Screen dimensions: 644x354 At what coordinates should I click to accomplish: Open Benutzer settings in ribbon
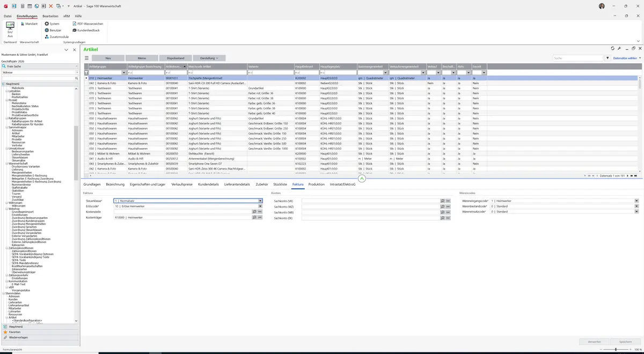coord(53,31)
